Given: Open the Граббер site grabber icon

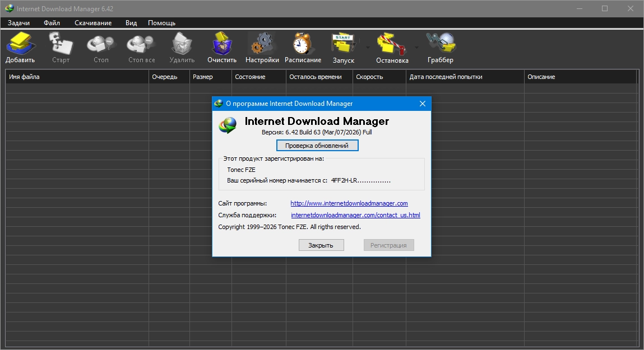Looking at the screenshot, I should (440, 48).
